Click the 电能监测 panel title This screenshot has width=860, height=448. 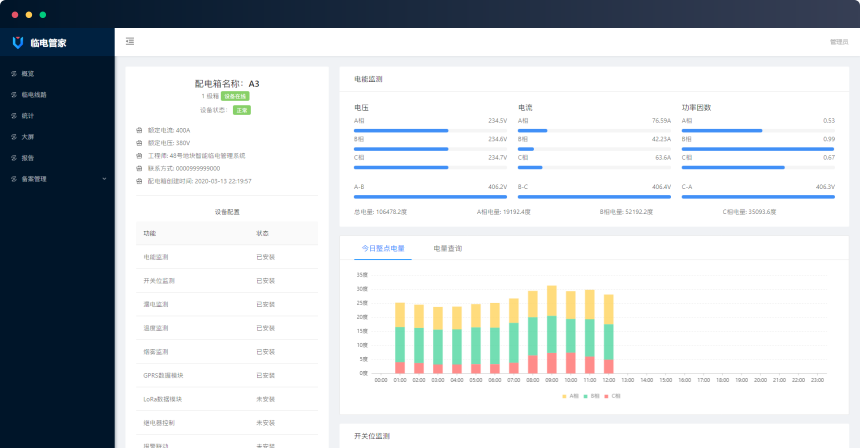point(368,79)
